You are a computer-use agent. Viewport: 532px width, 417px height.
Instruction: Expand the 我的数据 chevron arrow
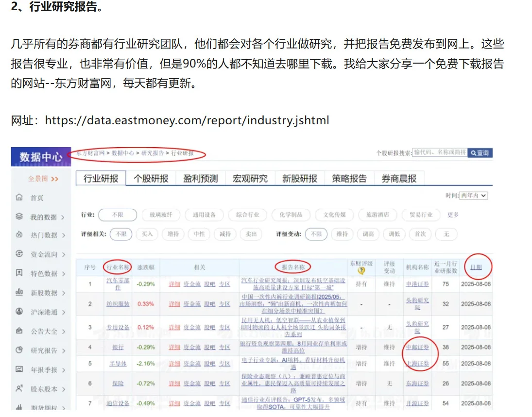point(63,217)
